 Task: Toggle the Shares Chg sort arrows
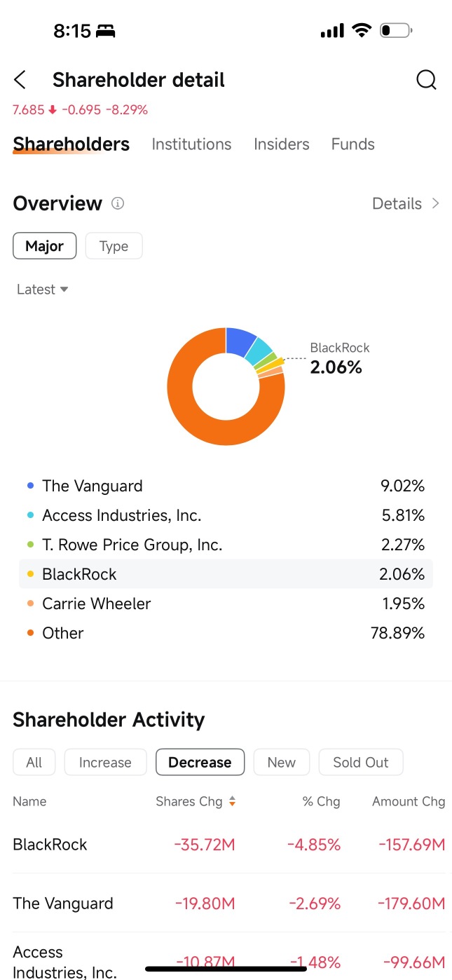coord(231,801)
